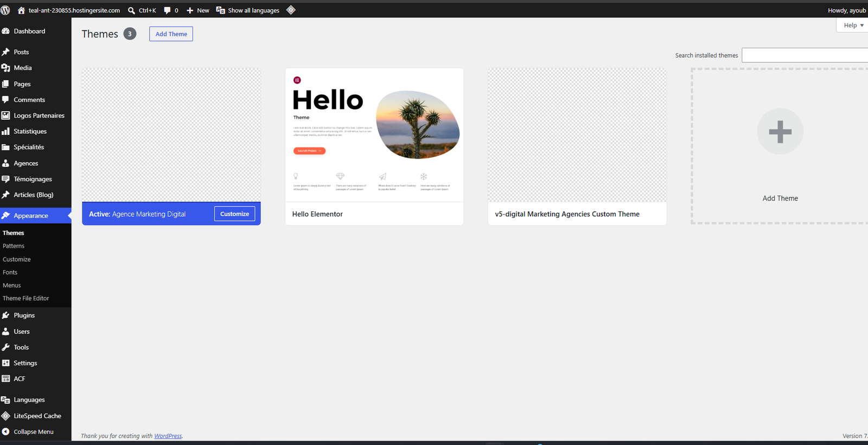This screenshot has height=445, width=868.
Task: Click the search magnifier icon in admin bar
Action: pyautogui.click(x=131, y=10)
